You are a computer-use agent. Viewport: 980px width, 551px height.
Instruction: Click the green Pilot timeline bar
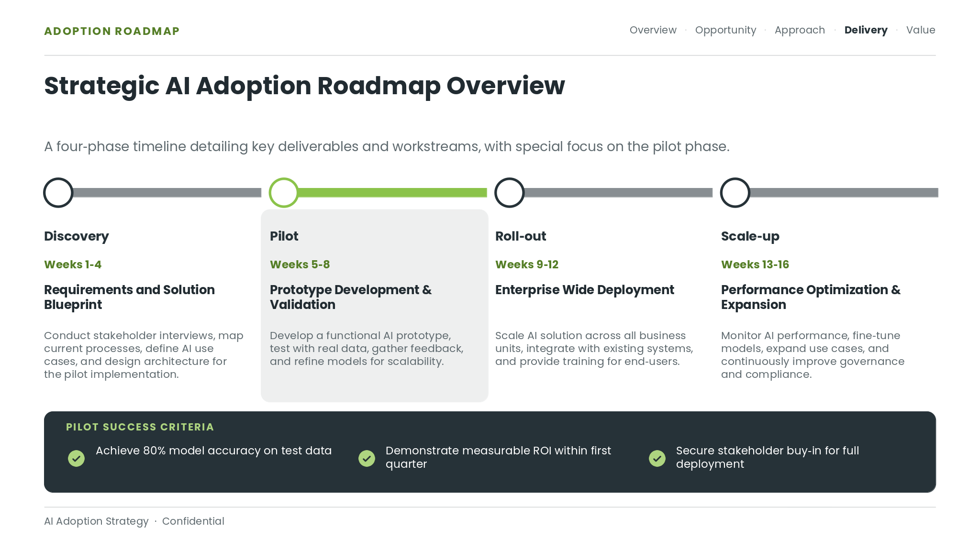click(x=392, y=193)
